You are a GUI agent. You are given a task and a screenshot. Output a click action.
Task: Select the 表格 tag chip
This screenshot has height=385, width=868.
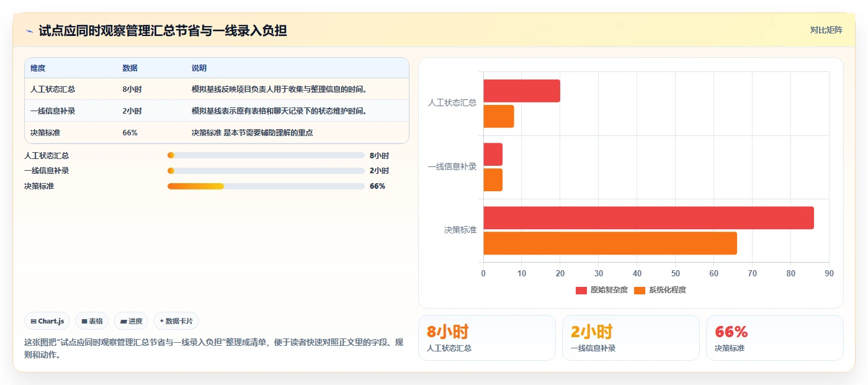point(92,321)
